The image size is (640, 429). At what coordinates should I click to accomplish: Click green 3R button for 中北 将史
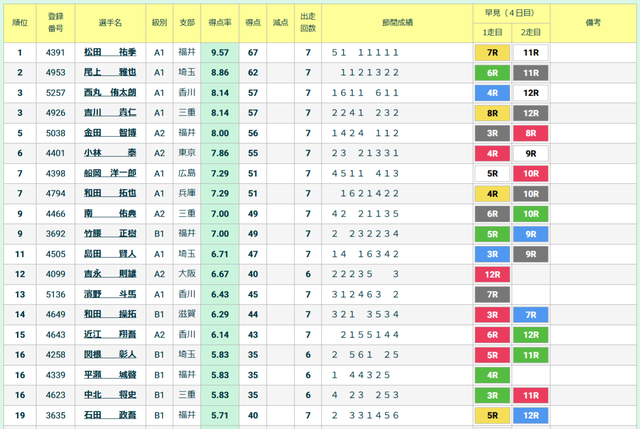[x=492, y=396]
